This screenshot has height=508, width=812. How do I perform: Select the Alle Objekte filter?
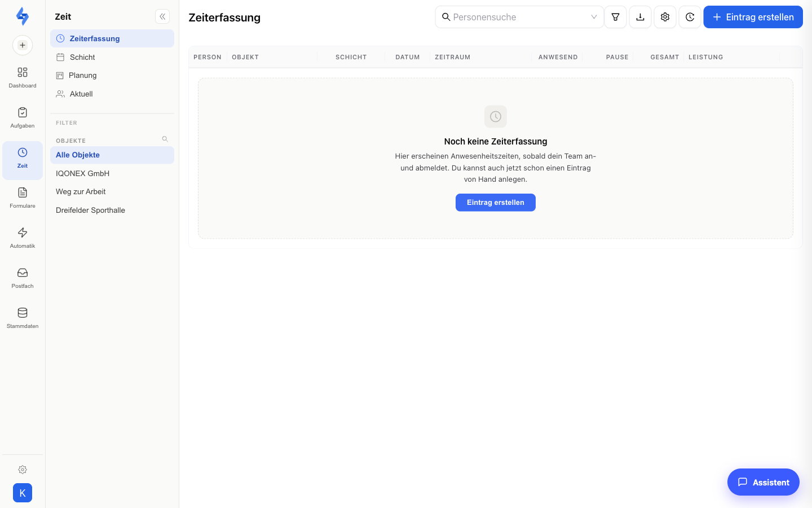click(112, 155)
